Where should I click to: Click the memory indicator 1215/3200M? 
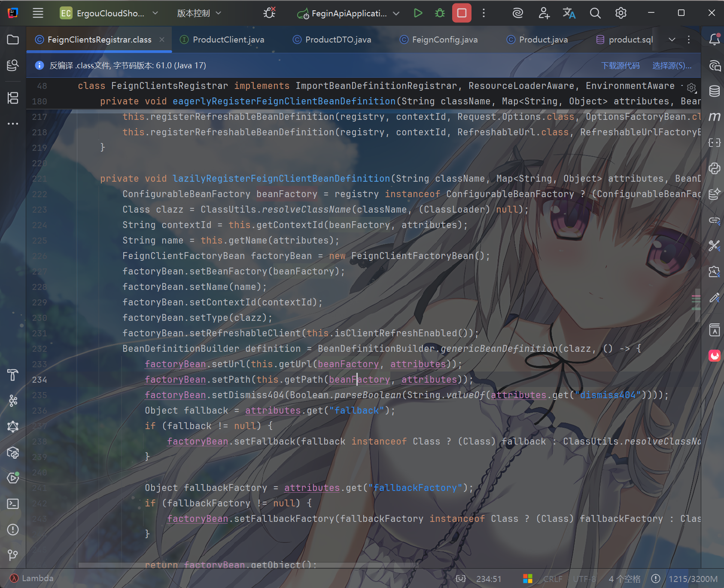pyautogui.click(x=693, y=579)
